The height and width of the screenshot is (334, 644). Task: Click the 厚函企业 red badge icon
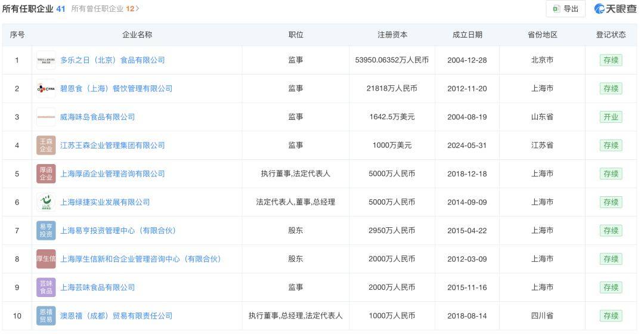pyautogui.click(x=46, y=174)
